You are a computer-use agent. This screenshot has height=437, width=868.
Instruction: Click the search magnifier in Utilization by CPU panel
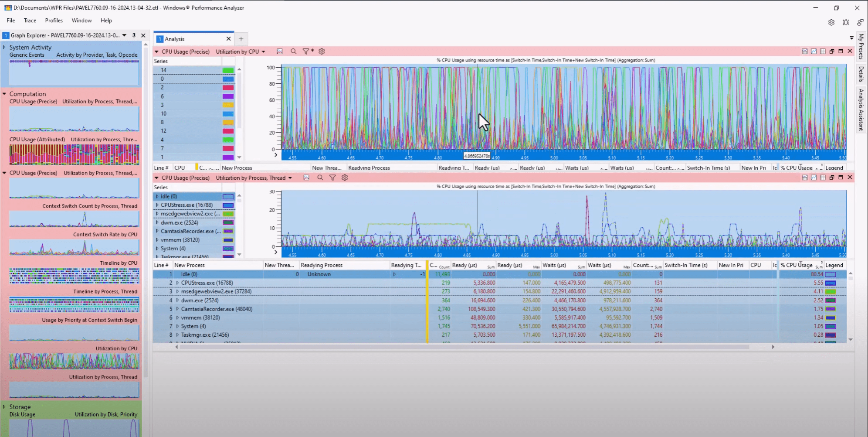(294, 51)
